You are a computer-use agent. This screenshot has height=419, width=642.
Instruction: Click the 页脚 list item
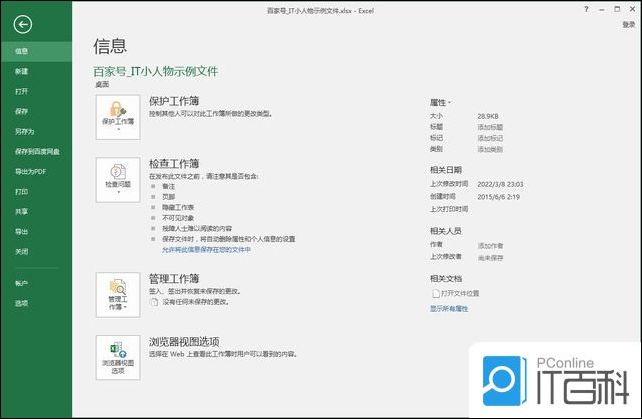(x=169, y=197)
